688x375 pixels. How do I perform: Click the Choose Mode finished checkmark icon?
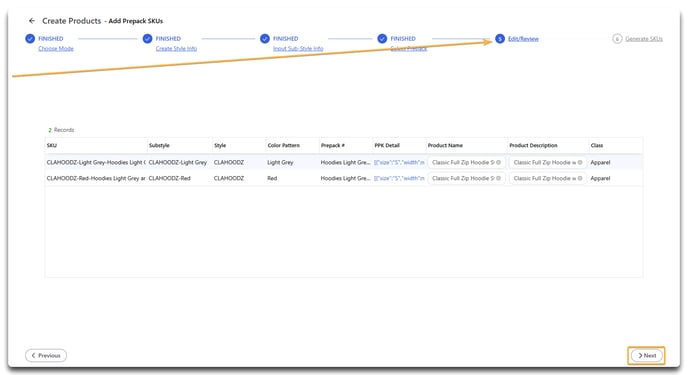point(30,39)
